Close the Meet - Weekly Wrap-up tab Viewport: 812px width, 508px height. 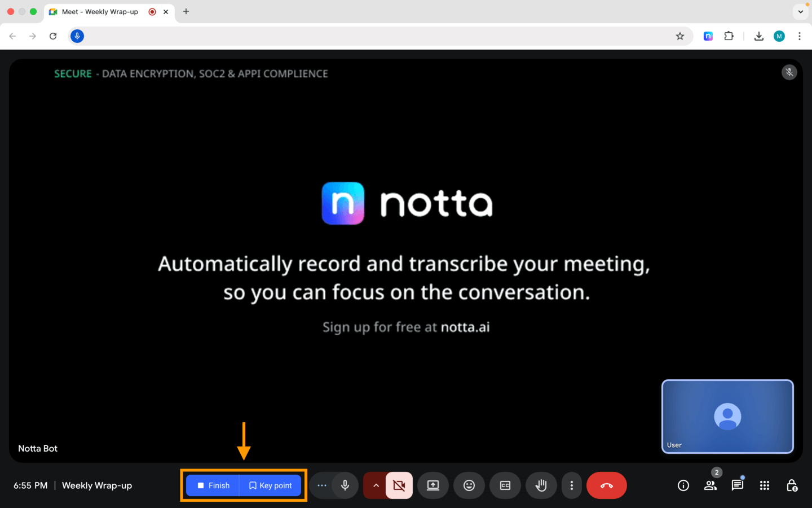point(166,12)
